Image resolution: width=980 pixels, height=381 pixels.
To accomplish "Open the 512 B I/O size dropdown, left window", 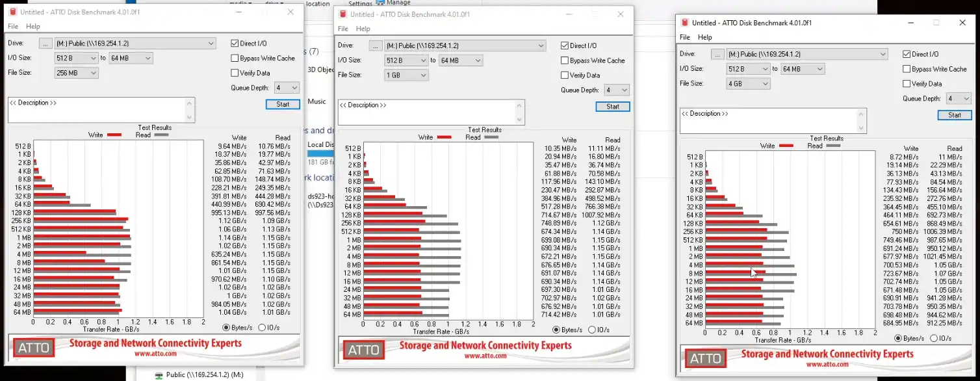I will point(76,58).
